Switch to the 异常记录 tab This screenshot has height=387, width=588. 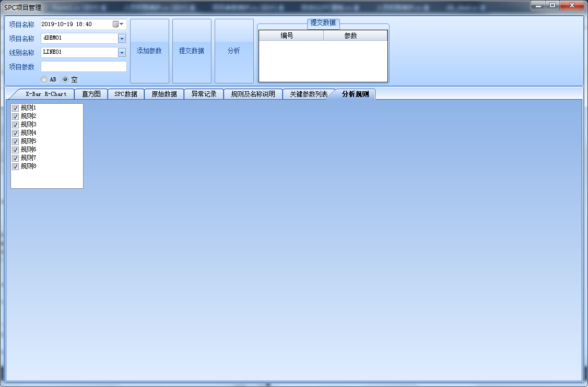[204, 94]
